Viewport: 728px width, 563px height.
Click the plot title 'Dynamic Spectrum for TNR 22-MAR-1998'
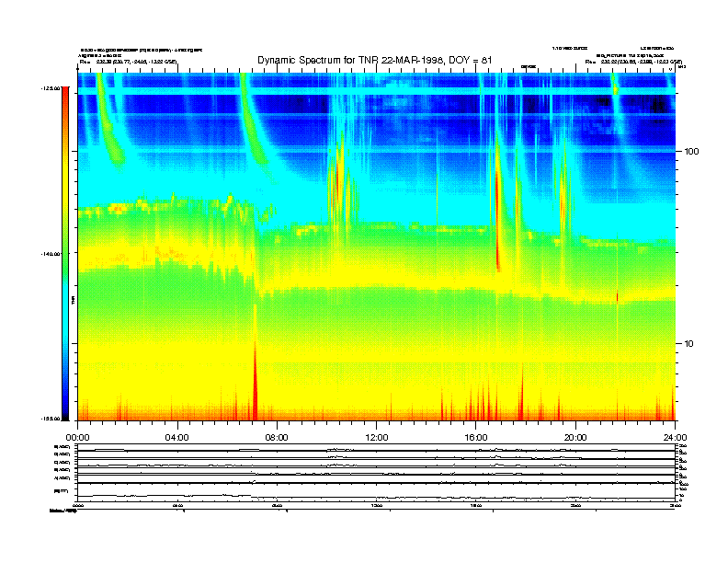(x=375, y=60)
